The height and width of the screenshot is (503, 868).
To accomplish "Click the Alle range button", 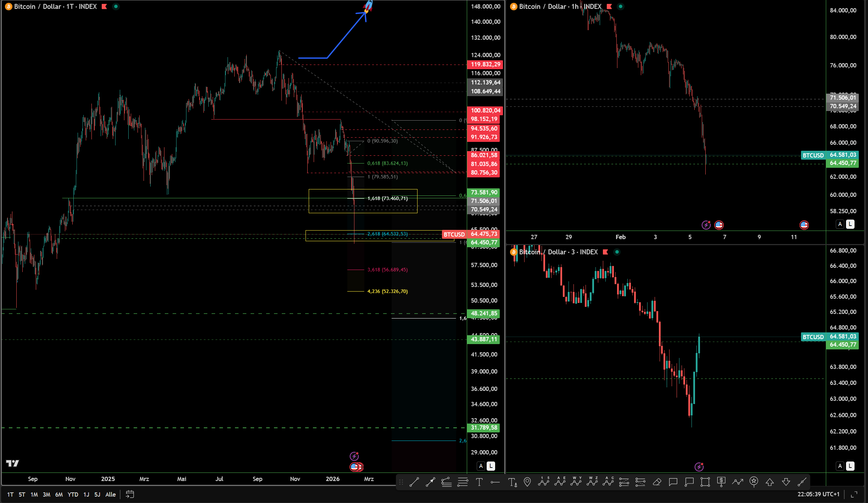I will [111, 494].
